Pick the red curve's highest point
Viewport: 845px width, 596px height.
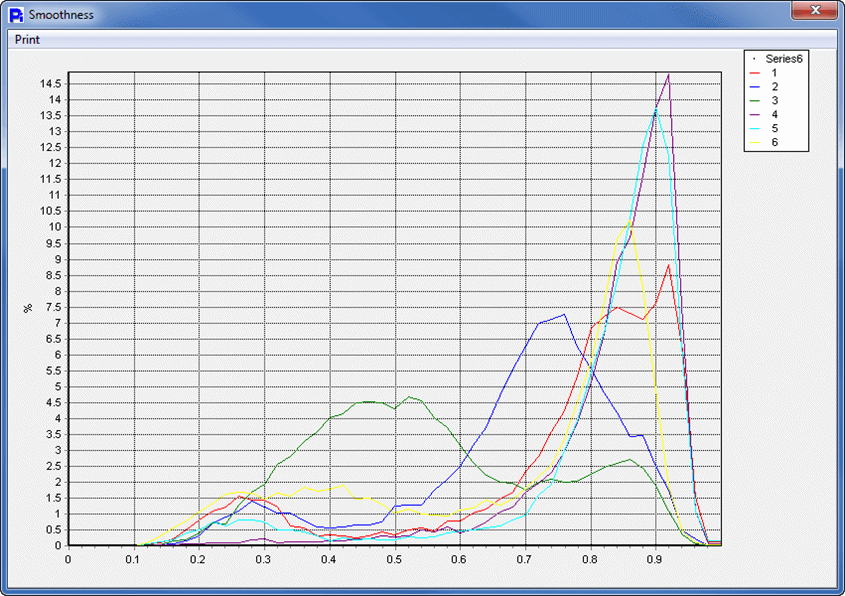coord(668,265)
